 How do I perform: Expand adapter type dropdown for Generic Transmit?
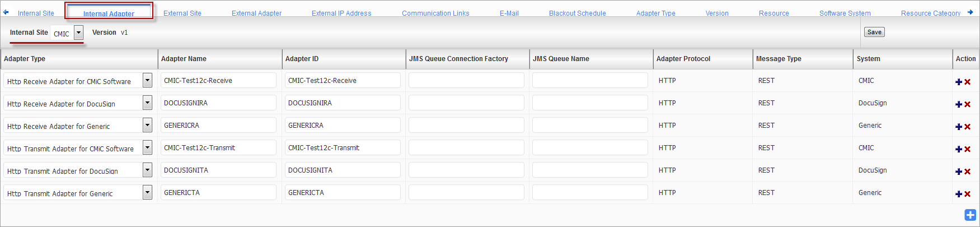click(x=147, y=193)
